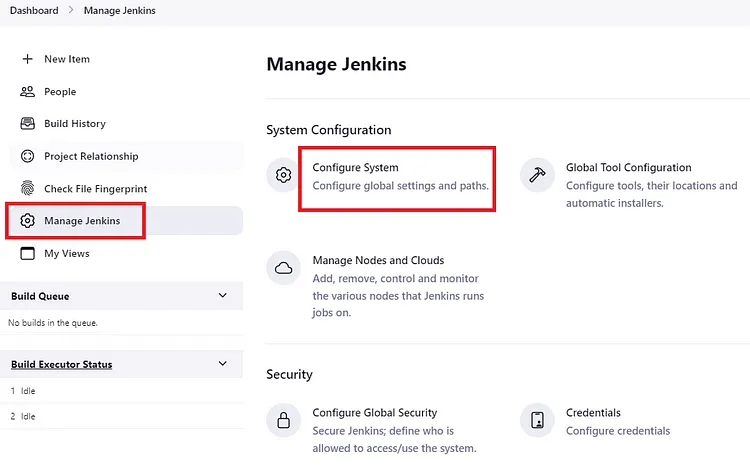Open My Views in sidebar
750x471 pixels.
[67, 253]
